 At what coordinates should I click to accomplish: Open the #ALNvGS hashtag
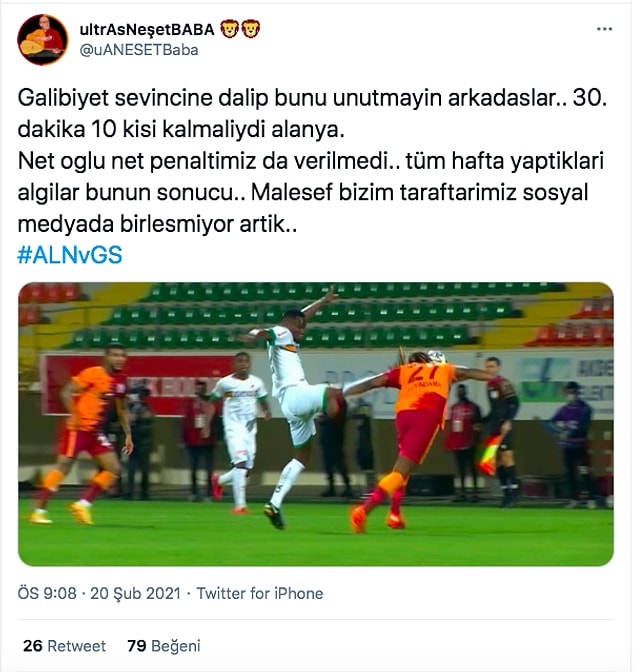click(70, 255)
